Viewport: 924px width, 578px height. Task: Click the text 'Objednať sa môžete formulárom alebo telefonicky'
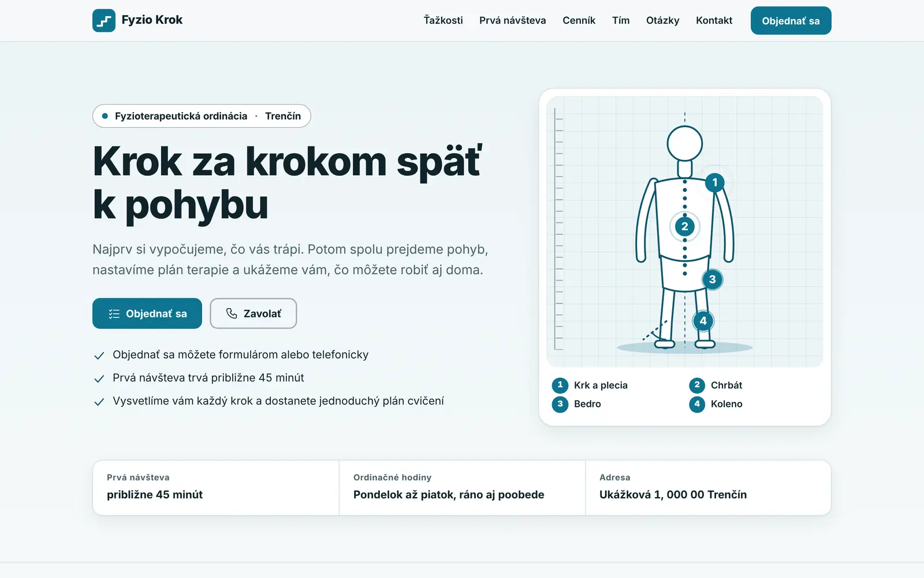240,355
